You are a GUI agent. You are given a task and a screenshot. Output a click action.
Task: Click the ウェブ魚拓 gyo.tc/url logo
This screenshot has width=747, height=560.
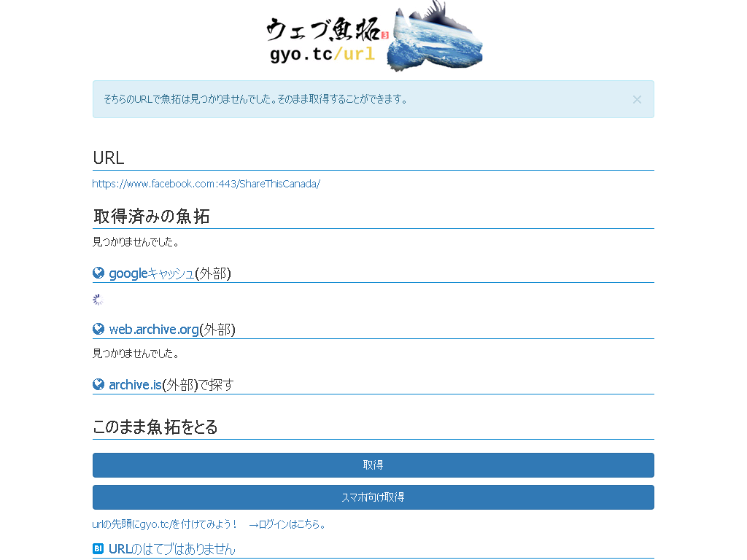tap(373, 38)
